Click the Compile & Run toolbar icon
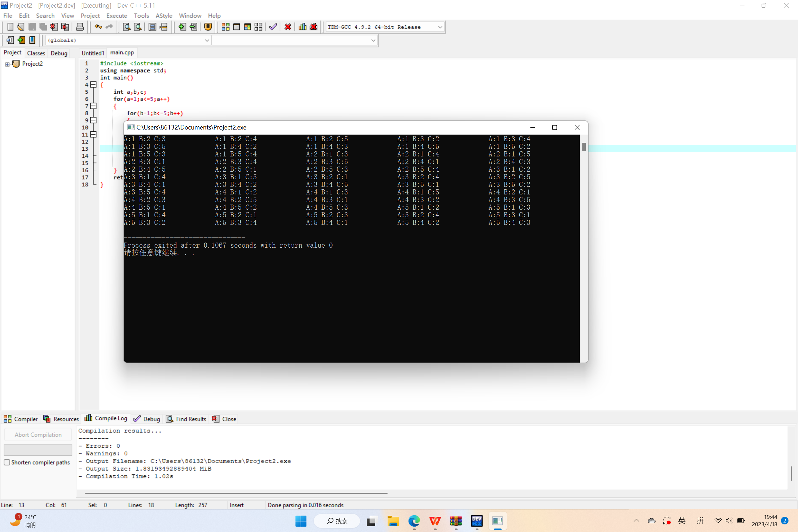 coord(247,27)
